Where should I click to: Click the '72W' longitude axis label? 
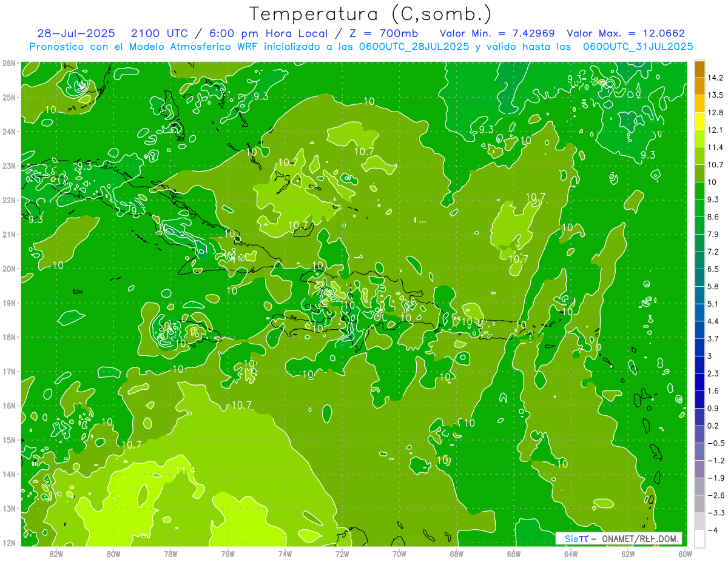[342, 554]
